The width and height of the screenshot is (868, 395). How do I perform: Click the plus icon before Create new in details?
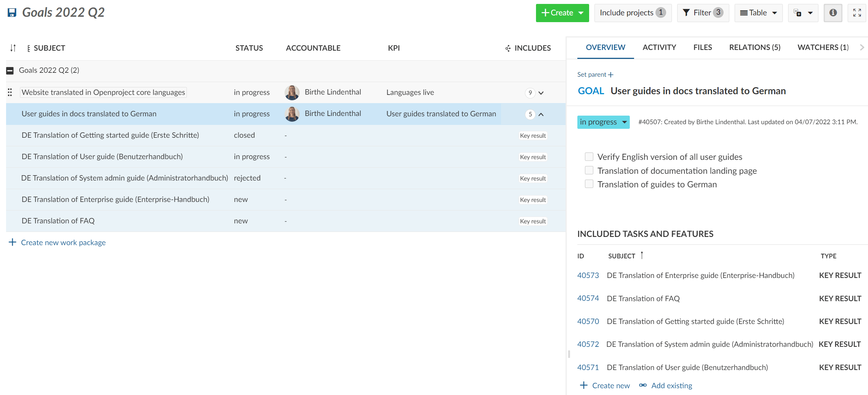click(583, 385)
